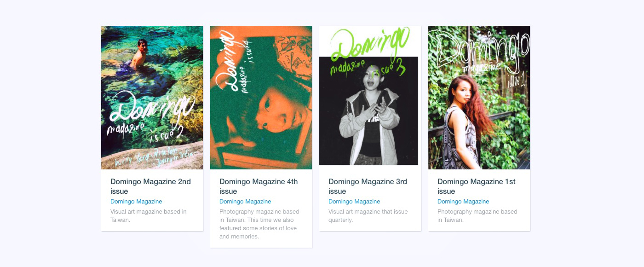Open the Domingo Magazine 2nd issue cover thumbnail
Image resolution: width=644 pixels, height=267 pixels.
152,98
